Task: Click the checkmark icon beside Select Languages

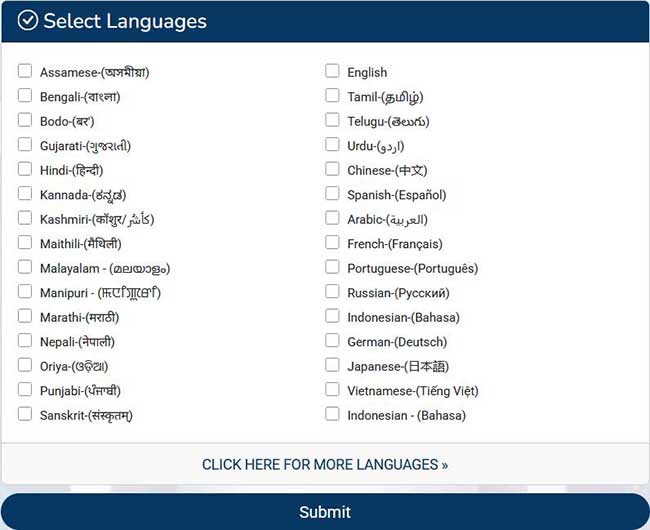Action: pyautogui.click(x=28, y=21)
